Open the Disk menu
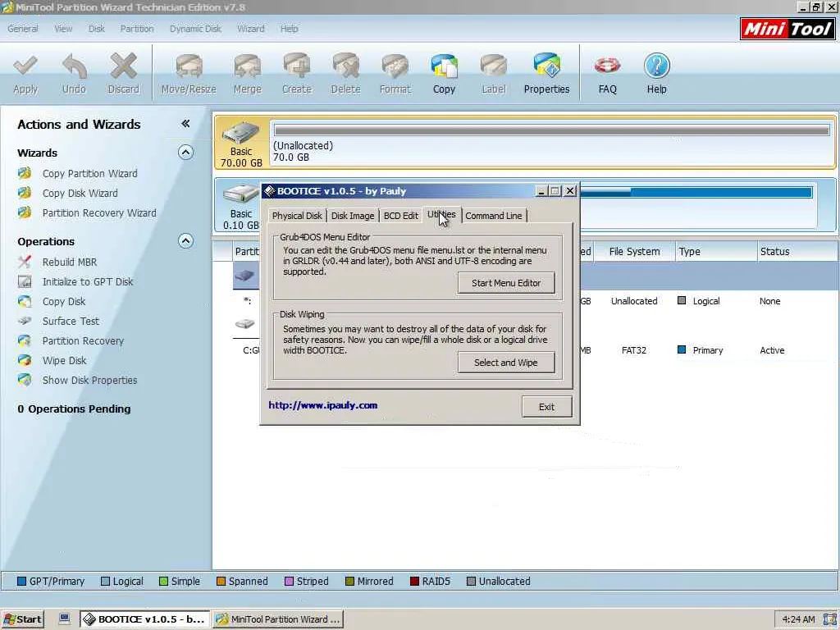 coord(97,29)
